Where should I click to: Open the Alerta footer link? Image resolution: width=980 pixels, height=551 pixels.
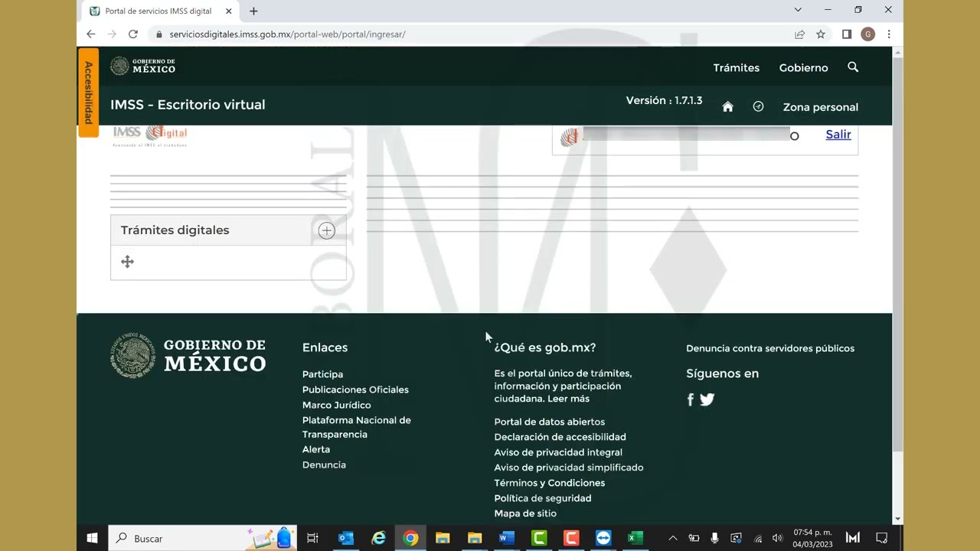[x=316, y=449]
